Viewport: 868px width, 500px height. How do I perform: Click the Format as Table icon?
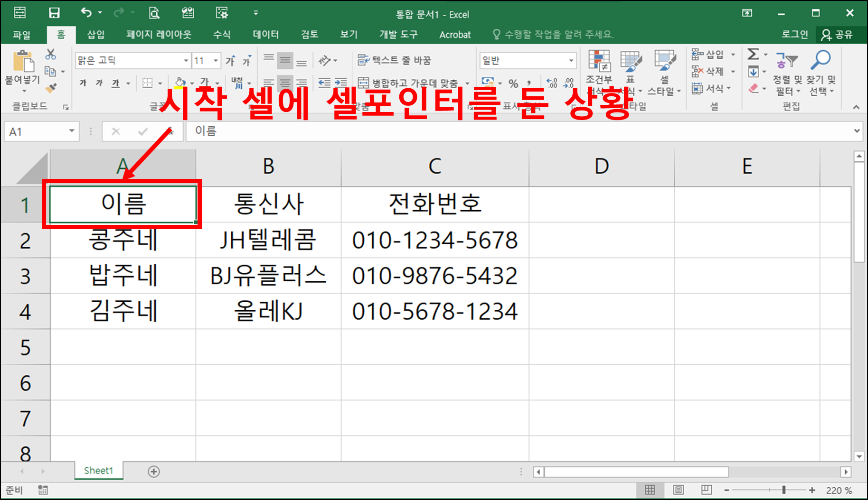click(x=631, y=61)
